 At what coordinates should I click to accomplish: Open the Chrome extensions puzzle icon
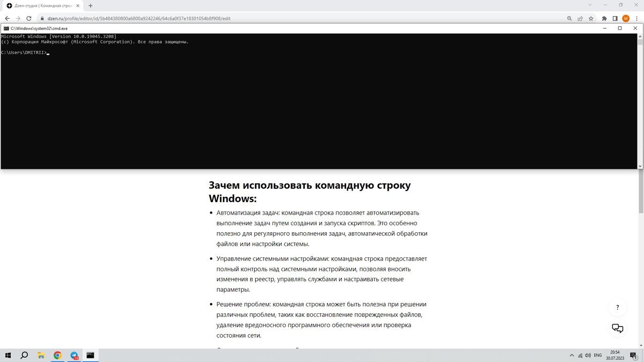(x=605, y=18)
